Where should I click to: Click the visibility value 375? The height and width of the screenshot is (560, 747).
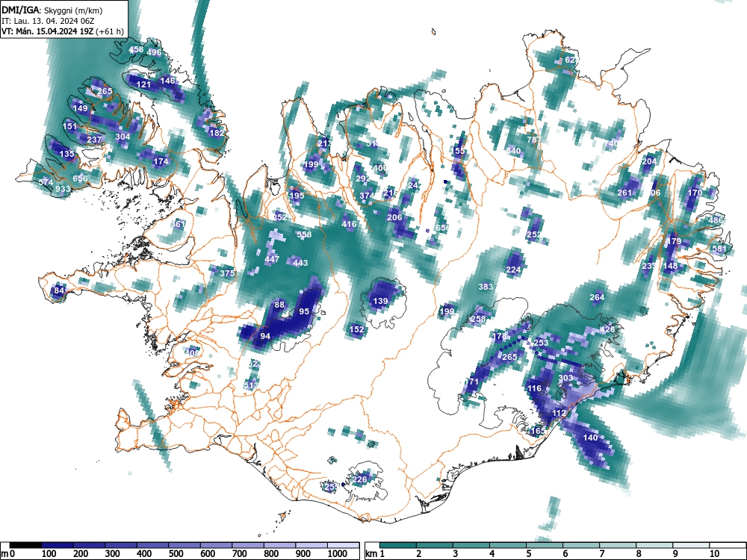(x=228, y=273)
